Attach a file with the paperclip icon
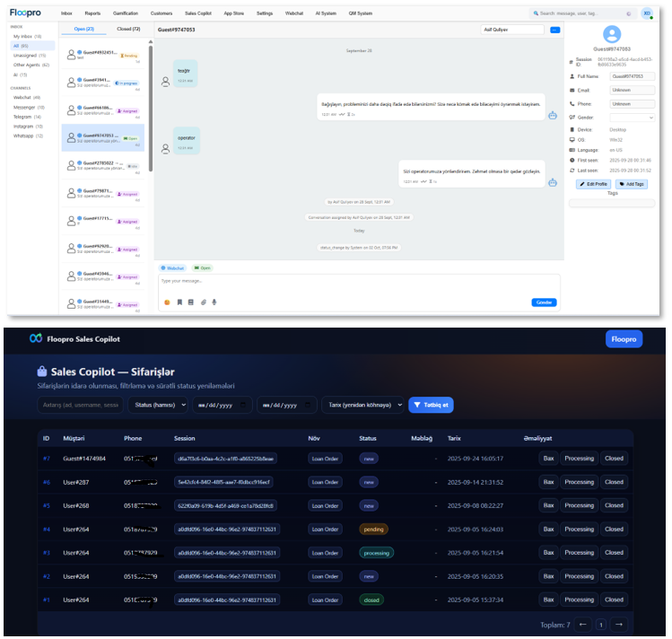 tap(203, 302)
